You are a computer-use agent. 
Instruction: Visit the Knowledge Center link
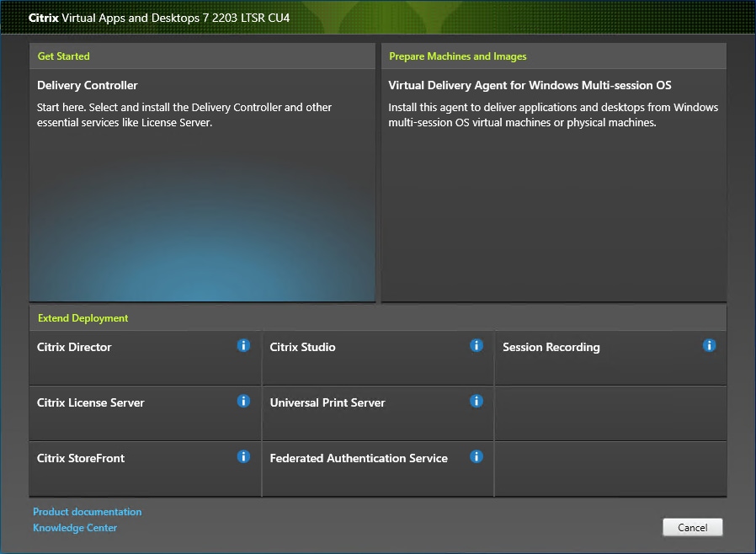point(75,527)
